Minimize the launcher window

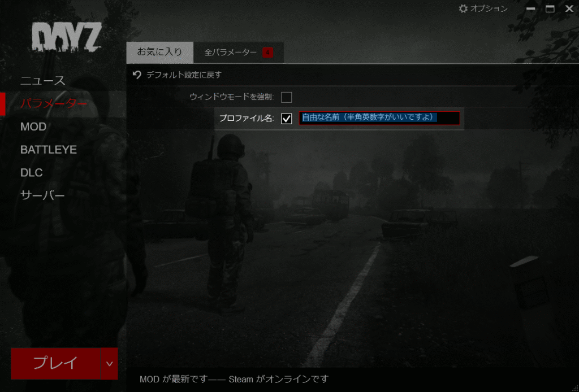click(530, 8)
